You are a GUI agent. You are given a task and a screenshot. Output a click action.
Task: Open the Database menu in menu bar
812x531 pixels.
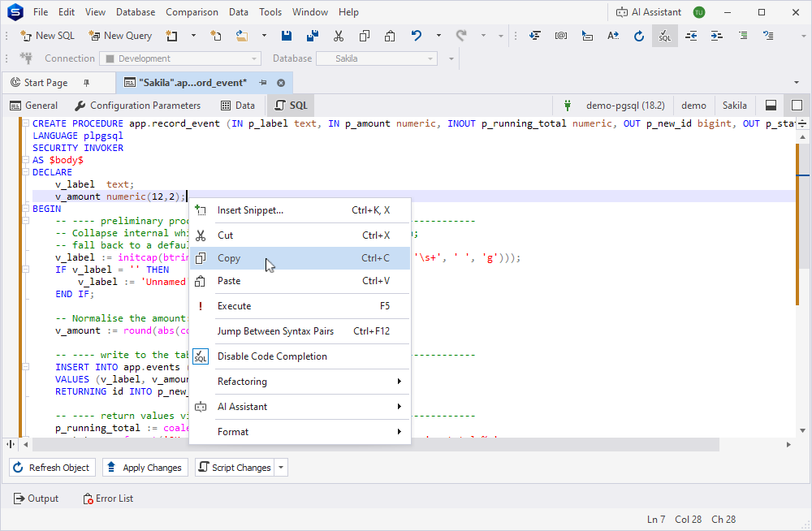coord(136,12)
